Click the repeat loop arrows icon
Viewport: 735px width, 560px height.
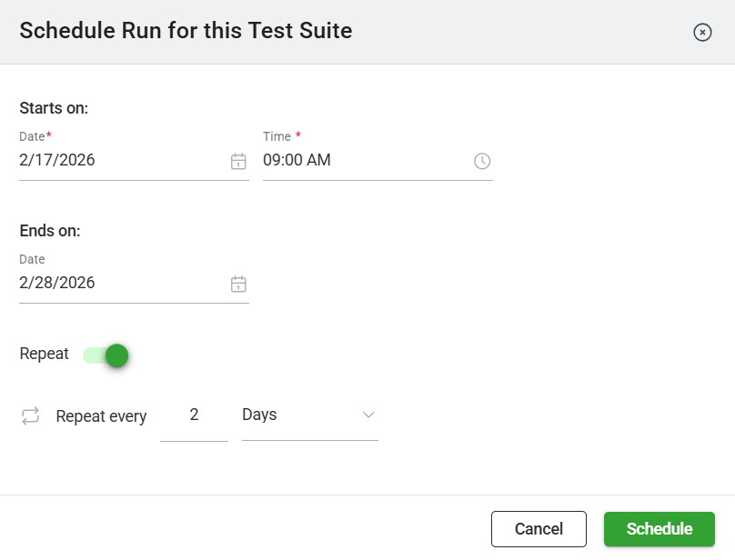pyautogui.click(x=31, y=415)
